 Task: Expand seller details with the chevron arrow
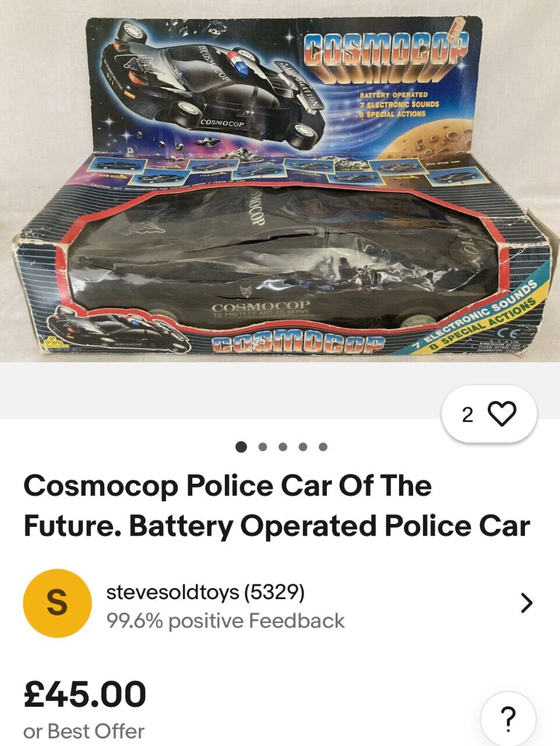526,603
